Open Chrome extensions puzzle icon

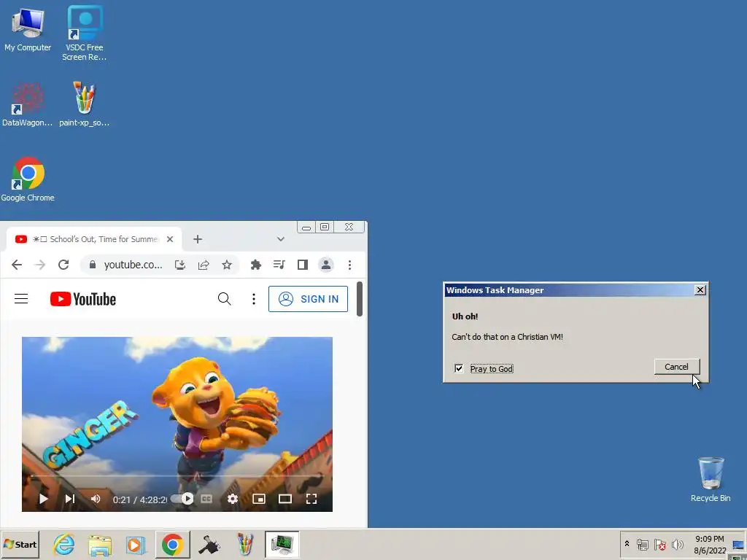click(256, 265)
